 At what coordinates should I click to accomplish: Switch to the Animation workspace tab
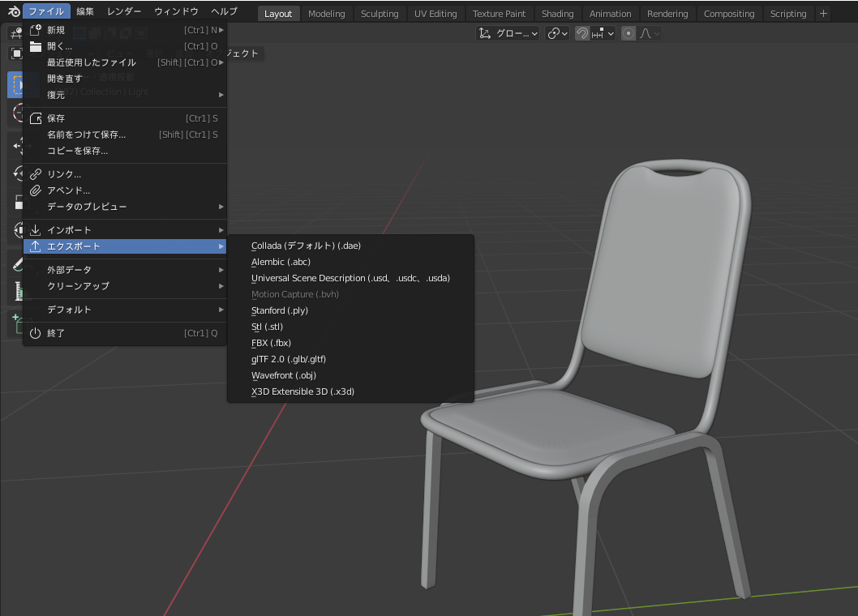click(x=610, y=14)
